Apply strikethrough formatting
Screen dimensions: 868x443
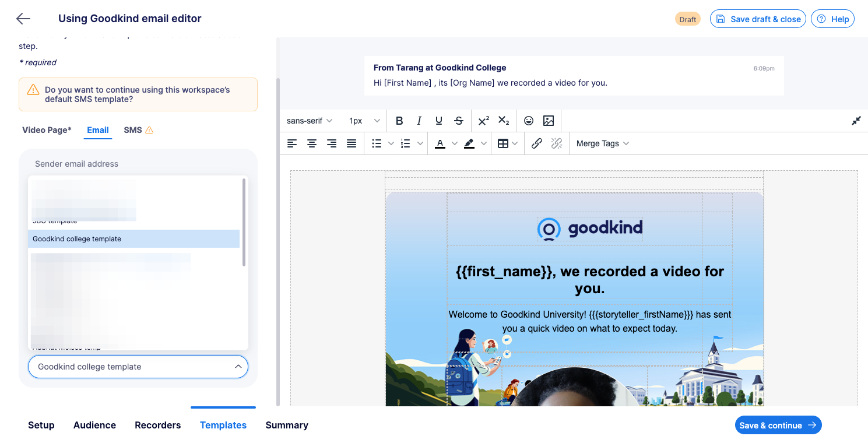459,121
